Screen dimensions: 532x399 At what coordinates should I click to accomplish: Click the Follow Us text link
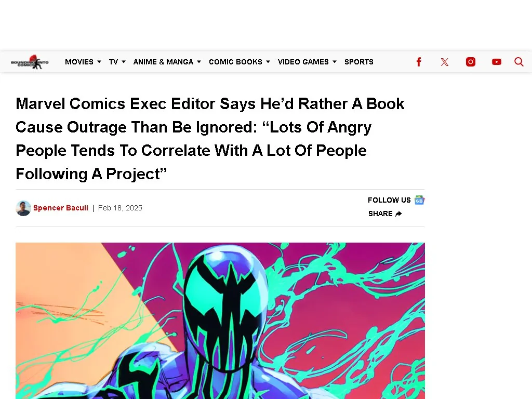389,200
